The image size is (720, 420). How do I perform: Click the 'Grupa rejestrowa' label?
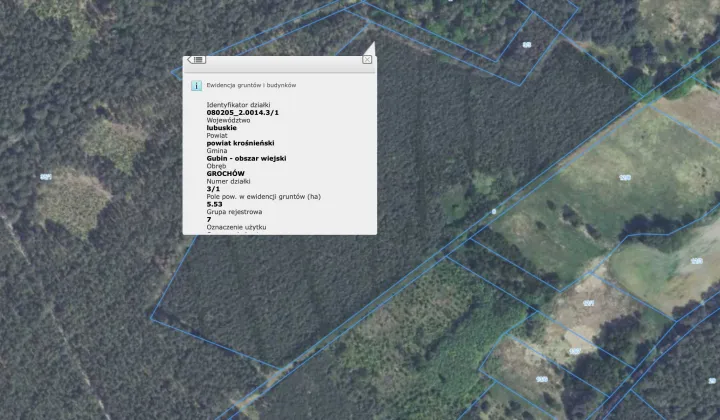(x=234, y=212)
